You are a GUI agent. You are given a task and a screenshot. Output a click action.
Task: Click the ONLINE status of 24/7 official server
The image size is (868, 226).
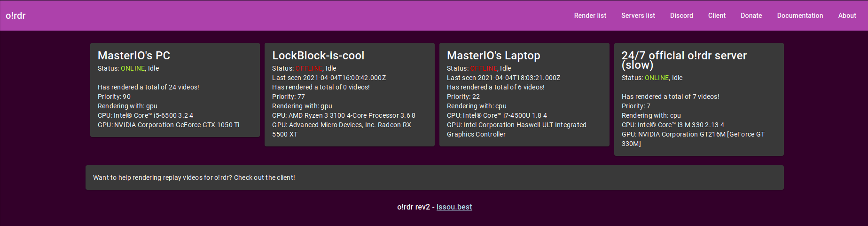click(x=657, y=78)
